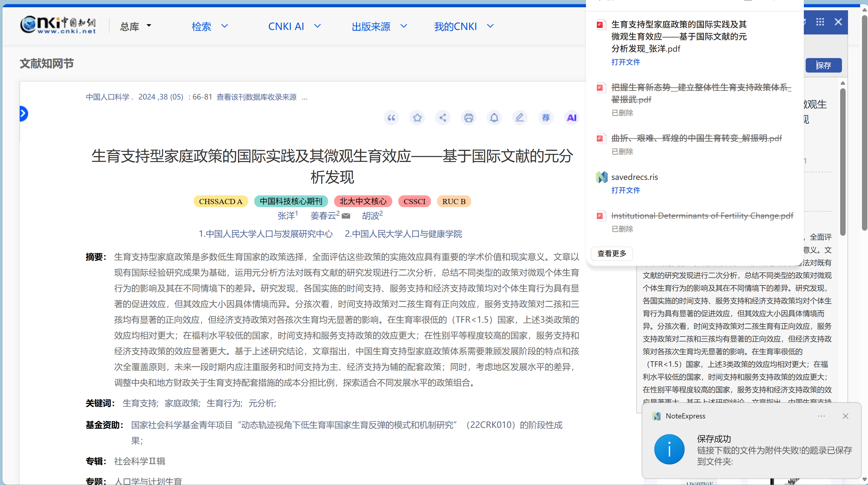Viewport: 868px width, 485px height.
Task: Dismiss the NoteExpress notification
Action: click(x=845, y=416)
